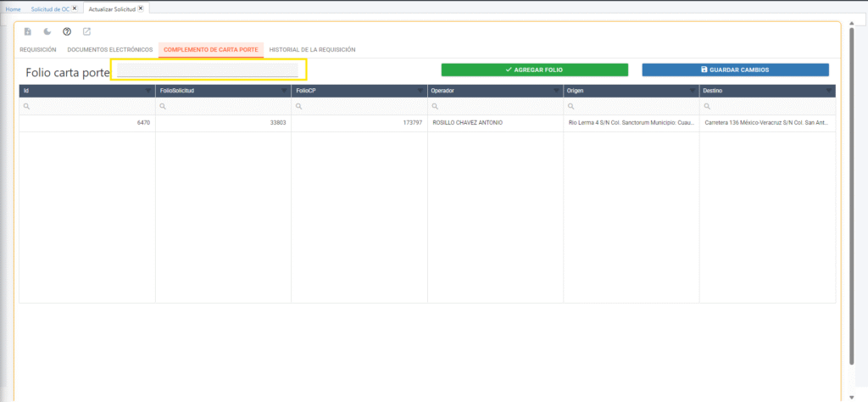
Task: Switch to the Requisición tab
Action: (38, 50)
